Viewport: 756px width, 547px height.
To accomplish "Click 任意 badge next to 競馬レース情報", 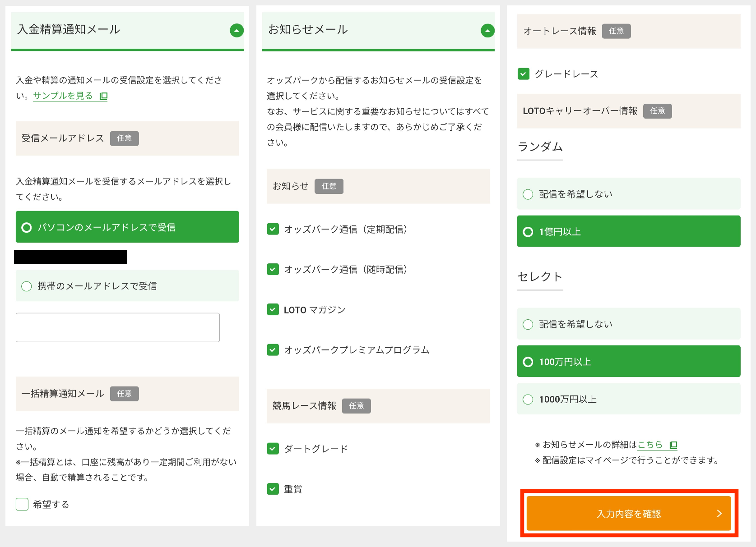I will point(357,406).
